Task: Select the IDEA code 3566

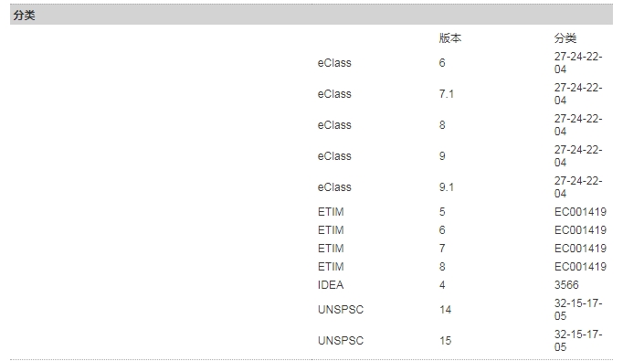Action: [566, 285]
